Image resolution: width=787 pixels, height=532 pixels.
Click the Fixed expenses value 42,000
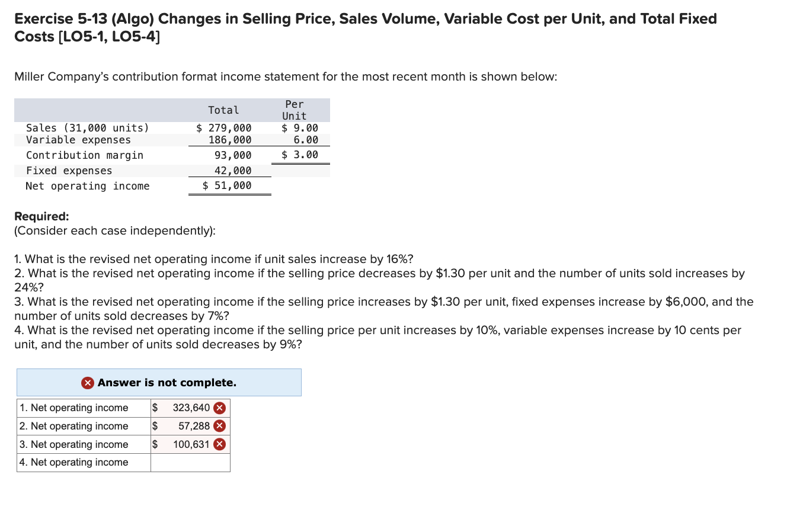236,170
